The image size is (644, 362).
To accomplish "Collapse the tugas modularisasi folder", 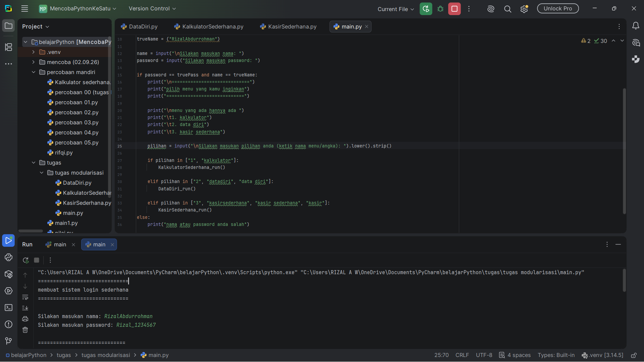I will coord(42,173).
